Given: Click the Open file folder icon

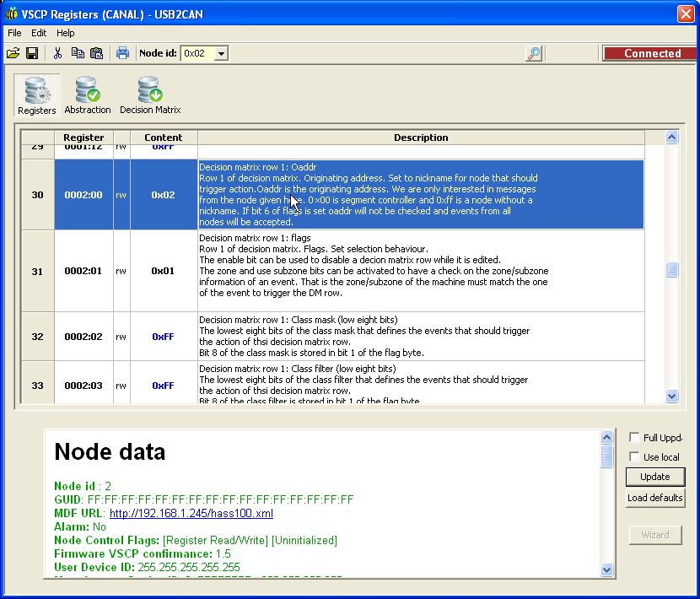Looking at the screenshot, I should (13, 53).
